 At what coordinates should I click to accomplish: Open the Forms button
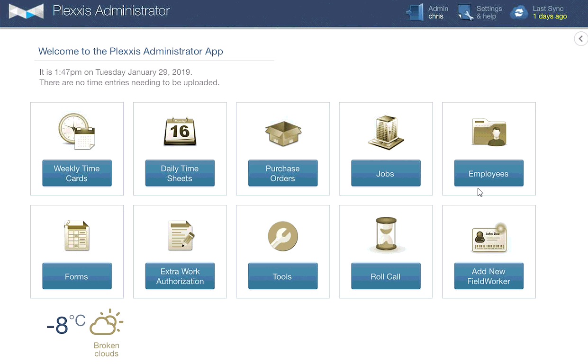pos(77,276)
